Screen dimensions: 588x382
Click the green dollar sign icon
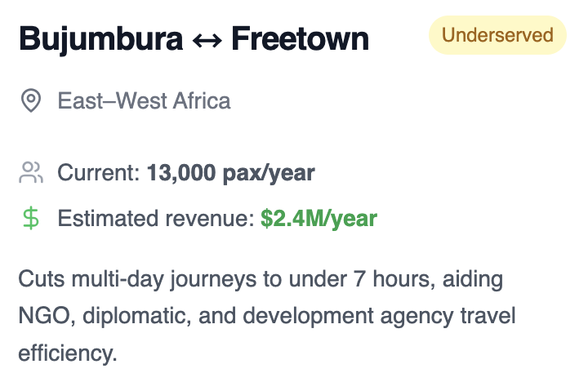coord(31,218)
